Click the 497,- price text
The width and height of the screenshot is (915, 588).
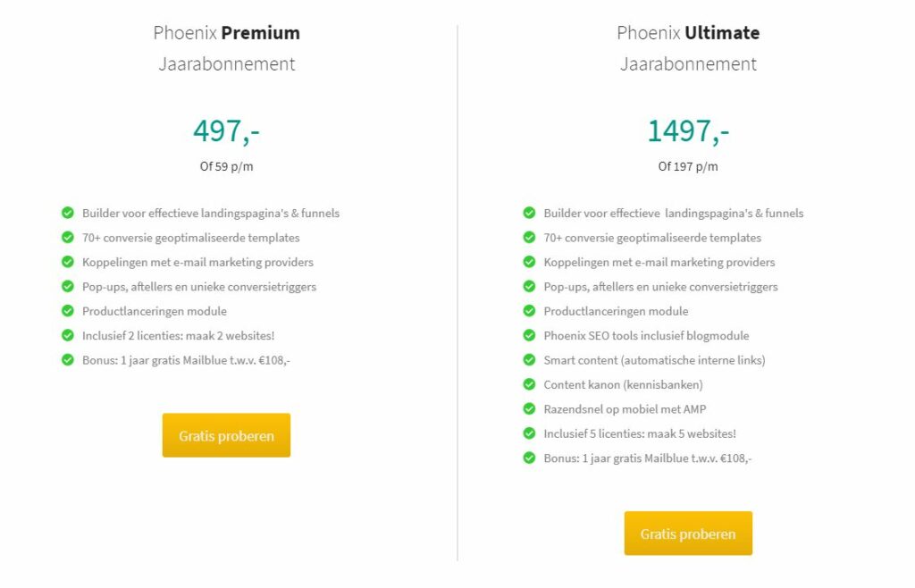pos(226,131)
